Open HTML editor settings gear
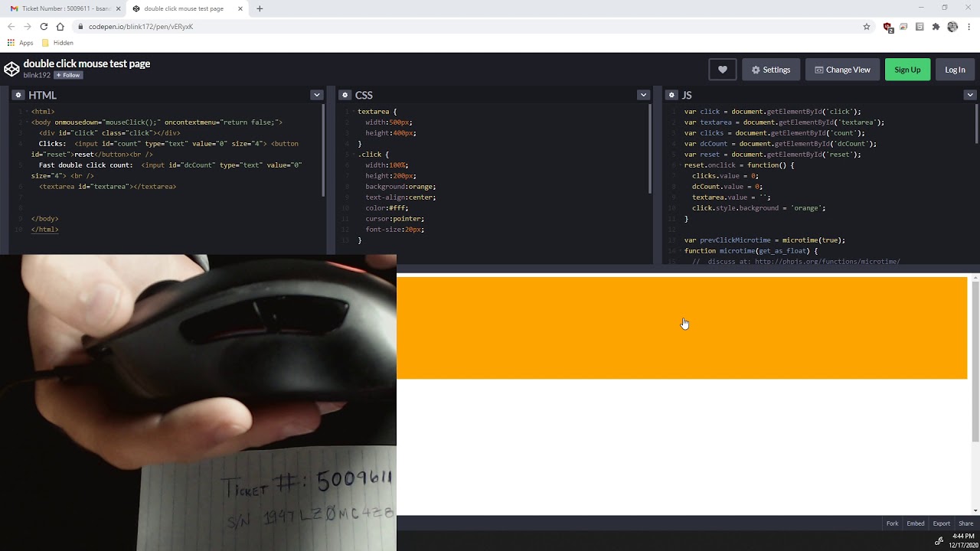Image resolution: width=980 pixels, height=551 pixels. [18, 95]
